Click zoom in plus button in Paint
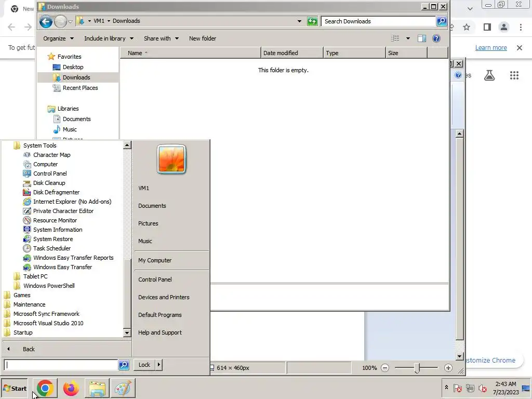532x399 pixels. pos(448,368)
